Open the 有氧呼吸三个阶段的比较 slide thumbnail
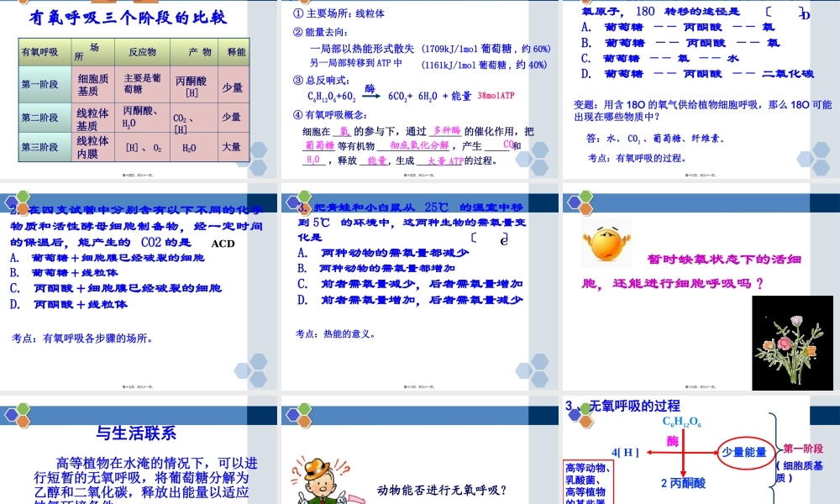Viewport: 840px width, 504px height. pos(139,89)
